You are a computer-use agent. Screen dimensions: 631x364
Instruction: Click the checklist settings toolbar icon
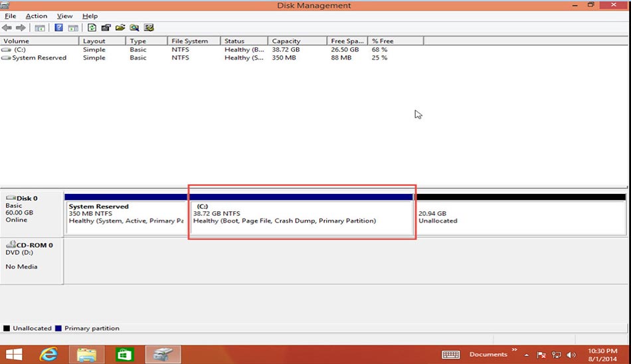coord(149,28)
